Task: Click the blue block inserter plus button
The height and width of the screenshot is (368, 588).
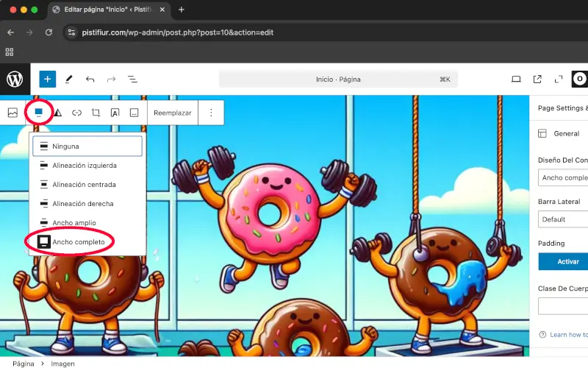Action: pyautogui.click(x=48, y=79)
